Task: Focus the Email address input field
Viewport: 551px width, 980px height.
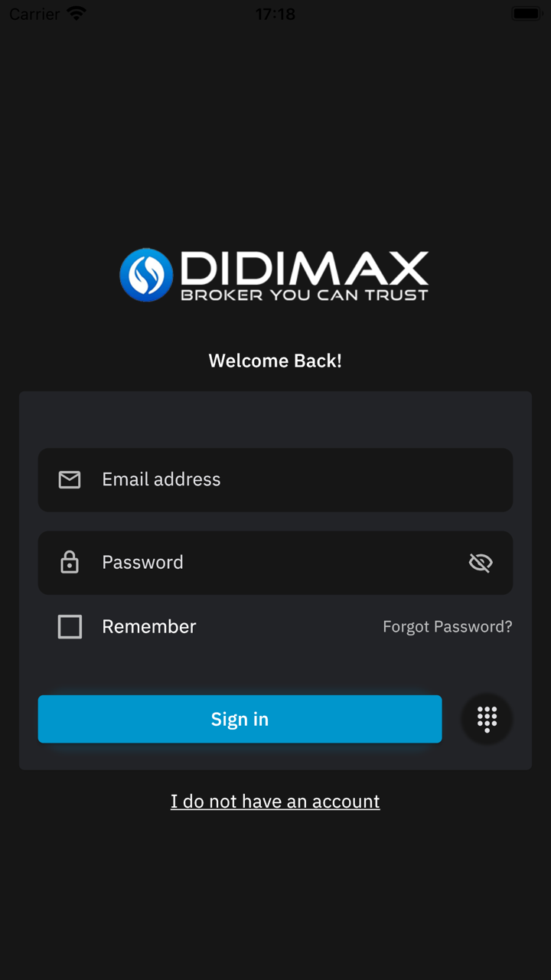Action: (275, 480)
